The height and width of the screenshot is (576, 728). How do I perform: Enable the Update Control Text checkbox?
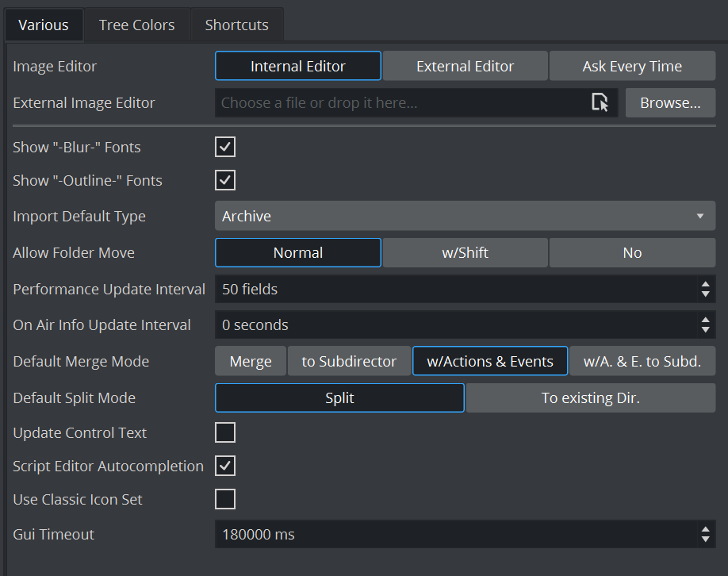coord(225,432)
